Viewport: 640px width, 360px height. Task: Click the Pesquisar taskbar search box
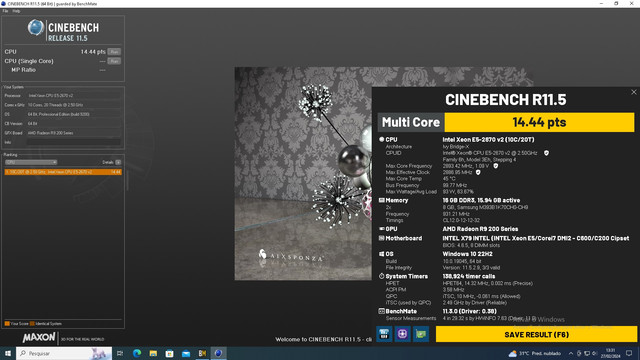tap(64, 353)
